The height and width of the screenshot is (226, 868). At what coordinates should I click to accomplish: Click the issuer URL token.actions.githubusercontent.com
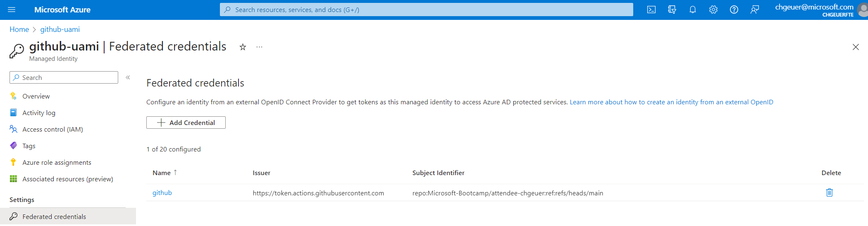coord(318,193)
